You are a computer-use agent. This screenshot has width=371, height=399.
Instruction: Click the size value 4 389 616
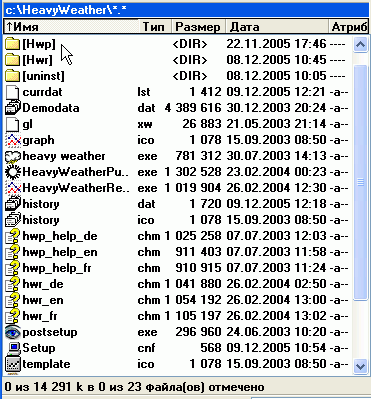(x=193, y=108)
